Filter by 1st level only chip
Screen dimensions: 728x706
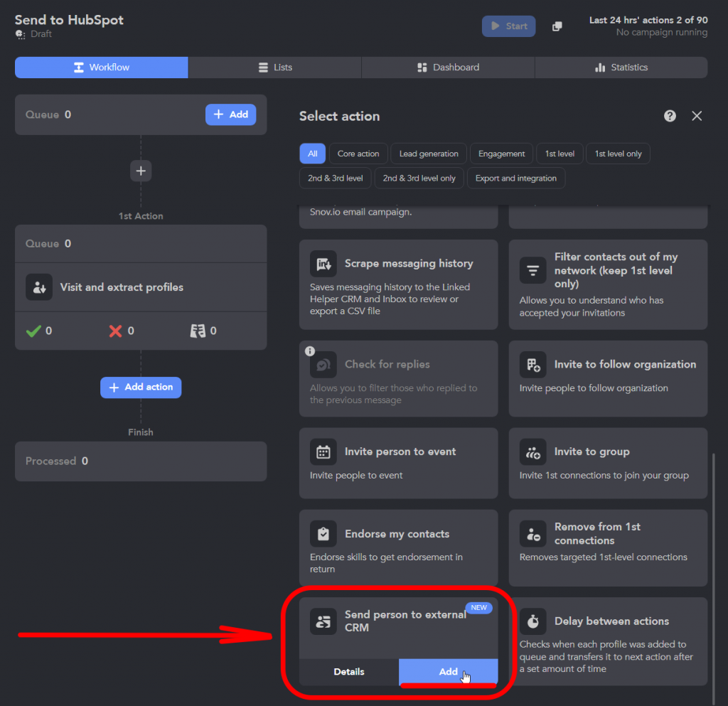[x=618, y=154]
